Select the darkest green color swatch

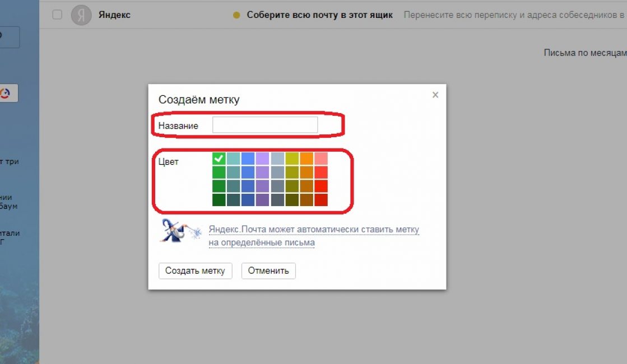click(219, 199)
